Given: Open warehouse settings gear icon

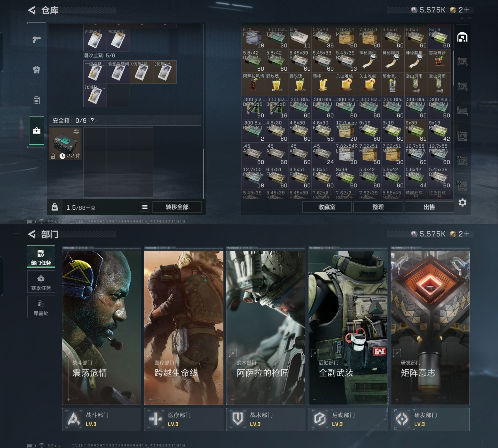Looking at the screenshot, I should click(462, 203).
